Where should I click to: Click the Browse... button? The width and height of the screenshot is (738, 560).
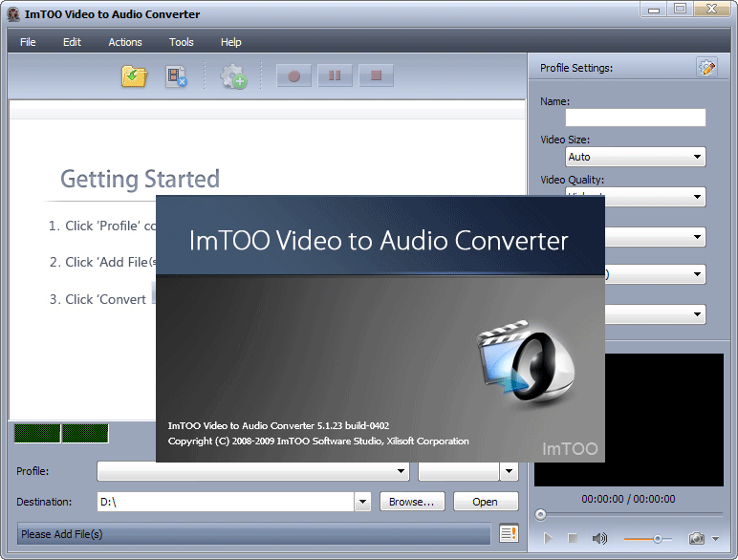click(411, 502)
